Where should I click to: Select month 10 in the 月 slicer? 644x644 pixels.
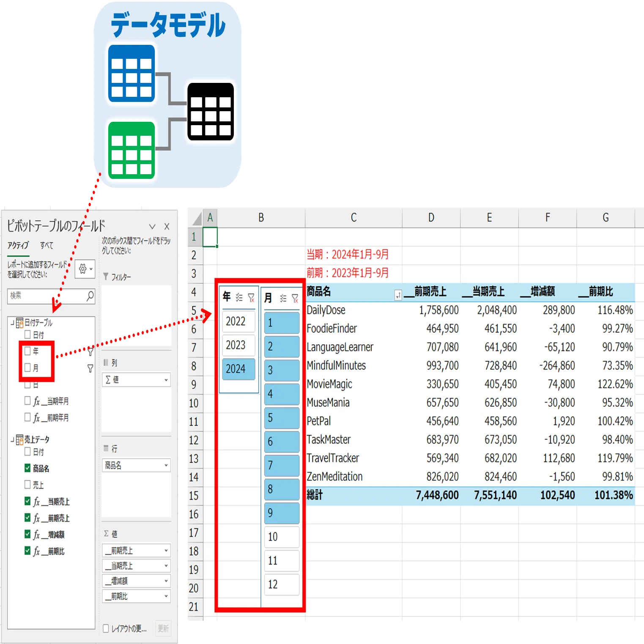point(282,537)
